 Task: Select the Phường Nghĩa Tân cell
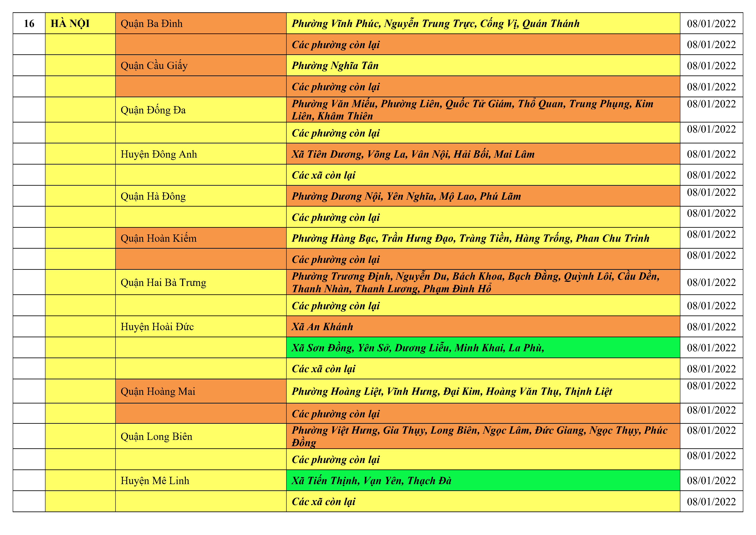coord(335,66)
